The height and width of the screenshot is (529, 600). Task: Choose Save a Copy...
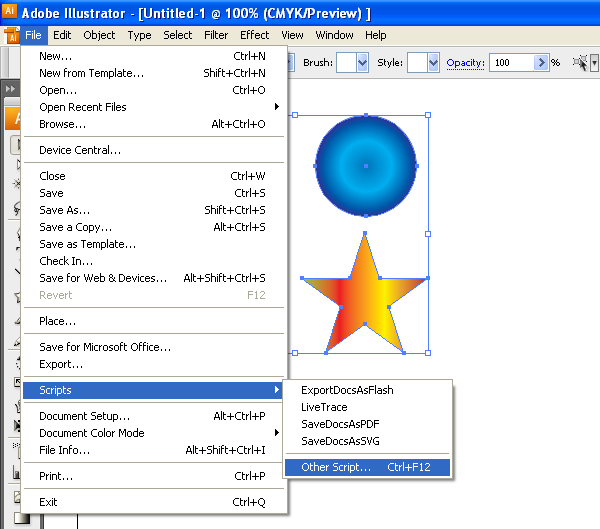tap(153, 227)
